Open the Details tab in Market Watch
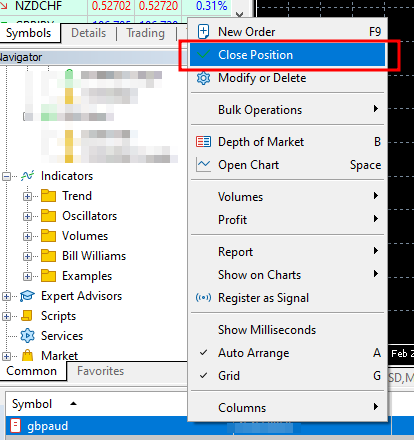This screenshot has height=440, width=414. (88, 33)
